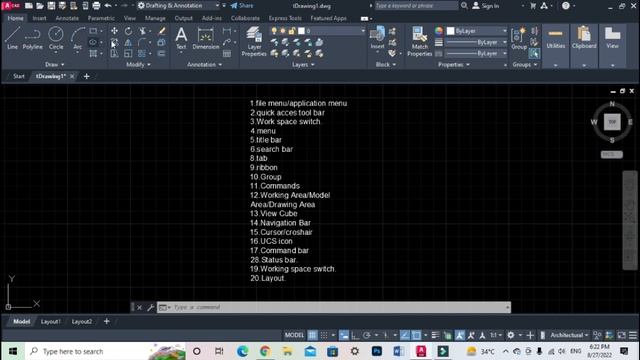This screenshot has height=360, width=640.
Task: Click the Customization menu icon in status bar
Action: click(x=633, y=335)
